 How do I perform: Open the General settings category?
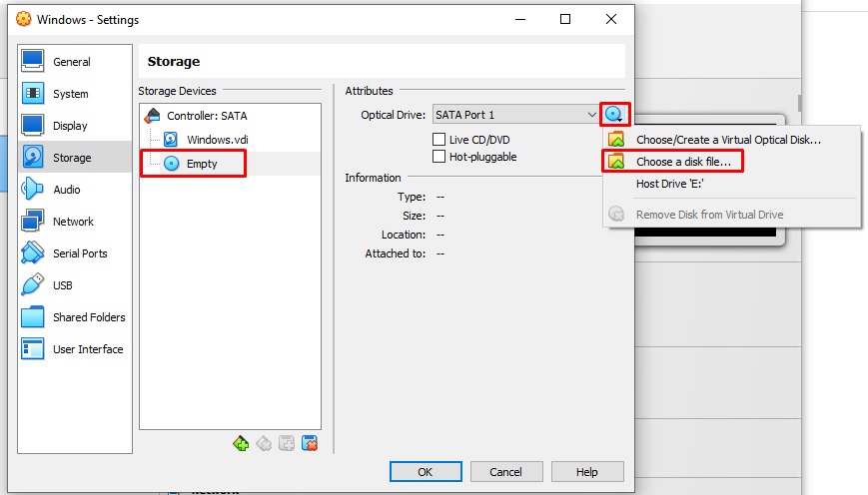75,62
